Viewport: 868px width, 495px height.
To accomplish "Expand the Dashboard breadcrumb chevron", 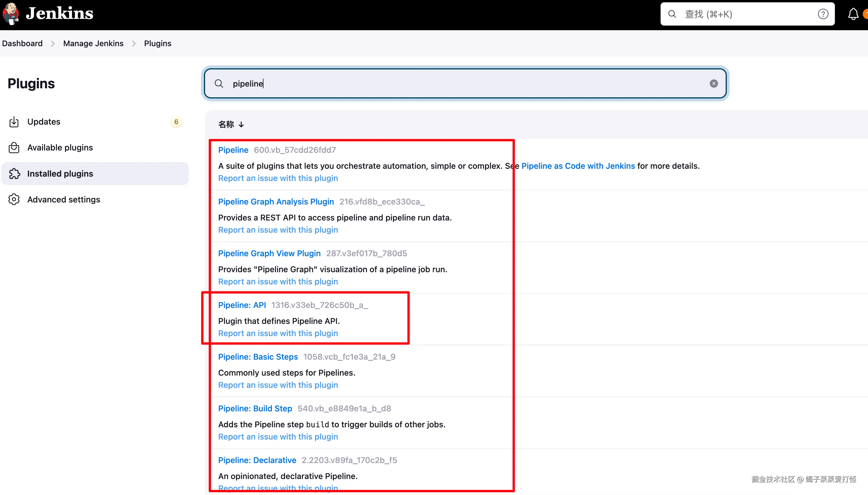I will pos(53,44).
